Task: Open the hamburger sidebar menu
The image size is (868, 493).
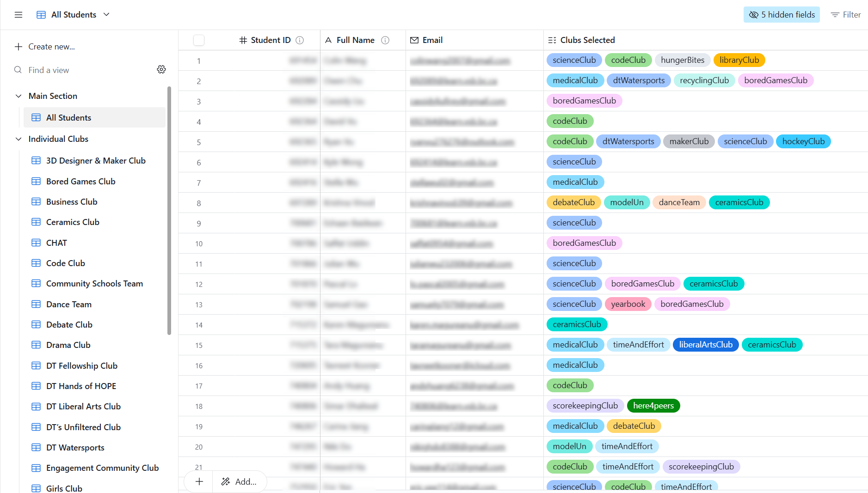Action: (18, 15)
